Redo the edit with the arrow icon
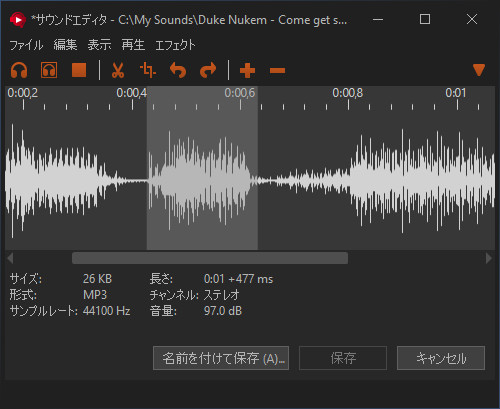The width and height of the screenshot is (500, 409). pos(208,70)
